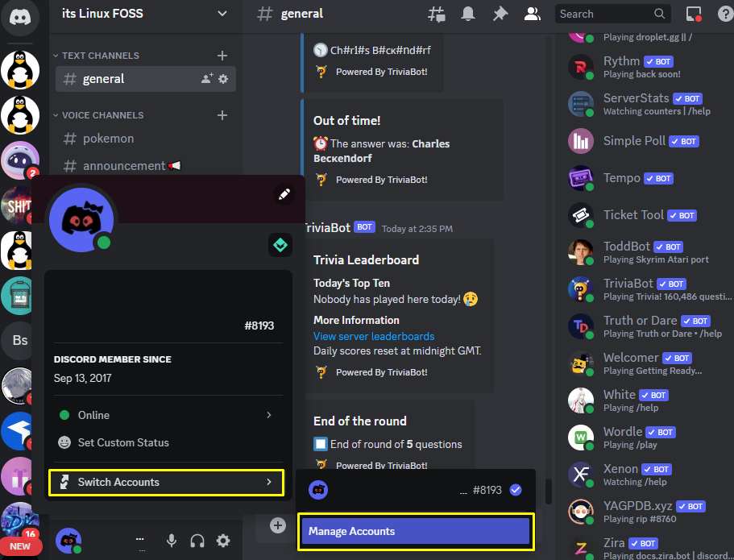This screenshot has width=734, height=560.
Task: Open the first penguin server icon
Action: point(19,70)
